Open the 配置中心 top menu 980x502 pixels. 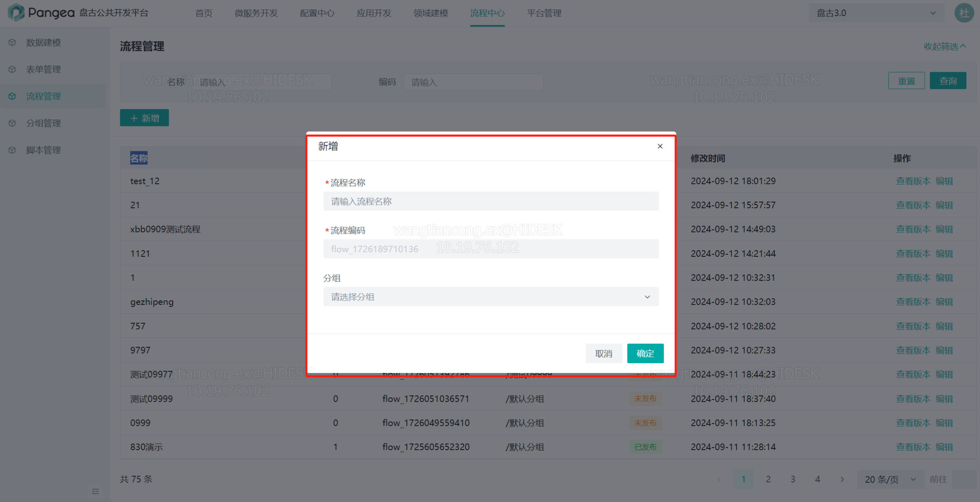[x=317, y=13]
